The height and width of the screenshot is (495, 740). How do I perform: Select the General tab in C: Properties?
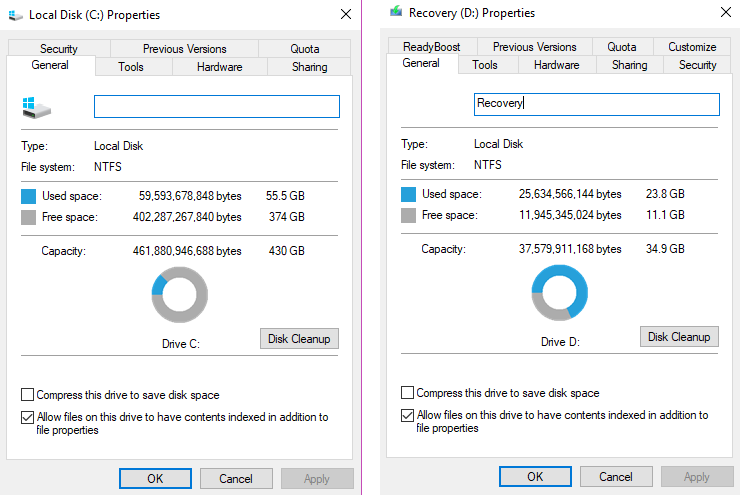tap(50, 65)
